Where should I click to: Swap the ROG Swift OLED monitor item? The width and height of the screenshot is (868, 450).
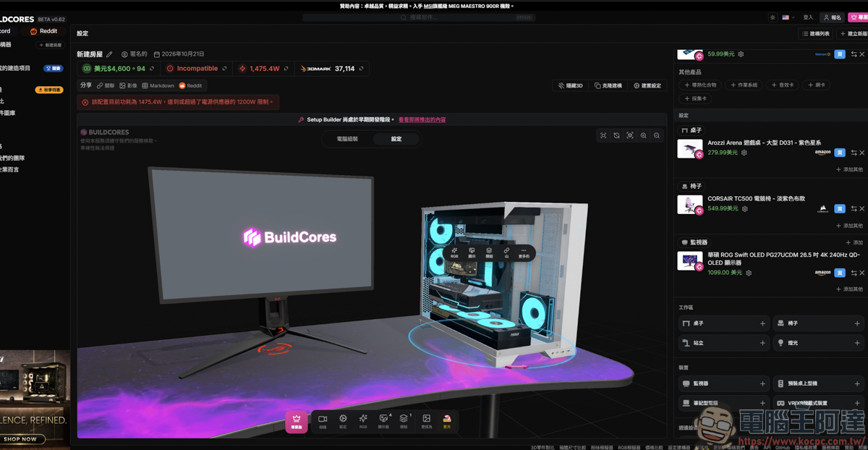854,273
